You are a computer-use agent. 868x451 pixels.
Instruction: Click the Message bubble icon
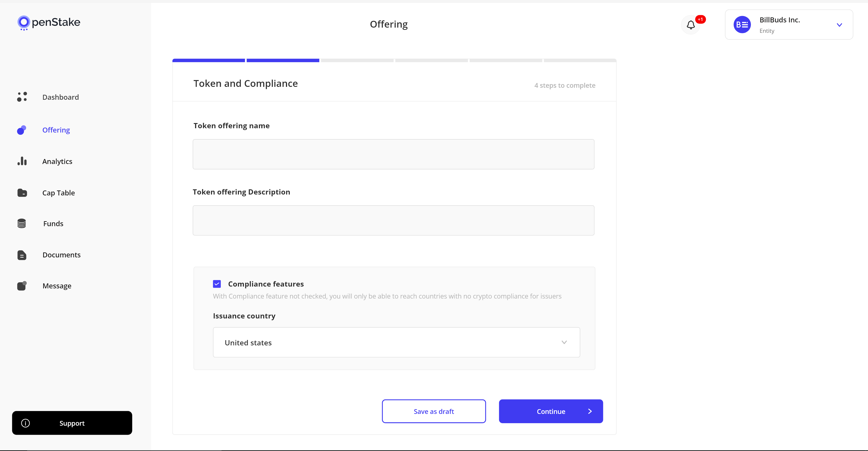coord(21,286)
